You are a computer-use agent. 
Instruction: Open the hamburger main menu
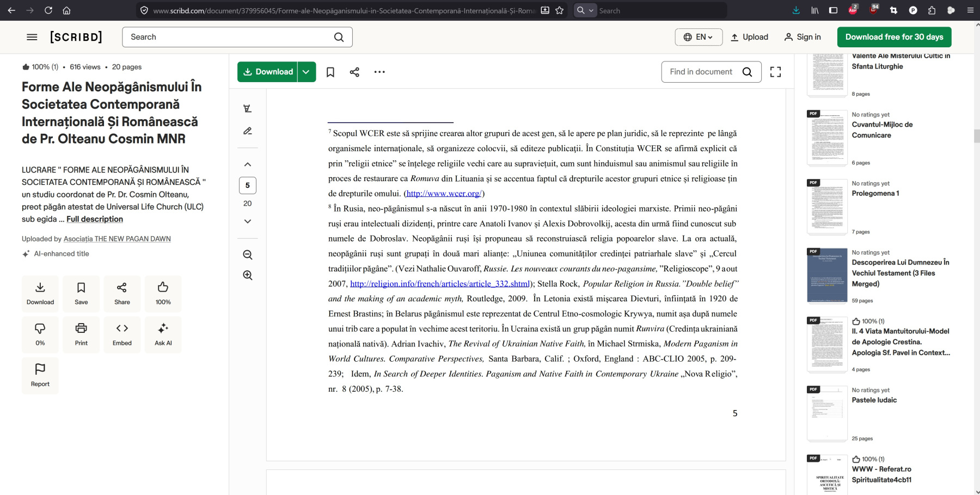32,37
